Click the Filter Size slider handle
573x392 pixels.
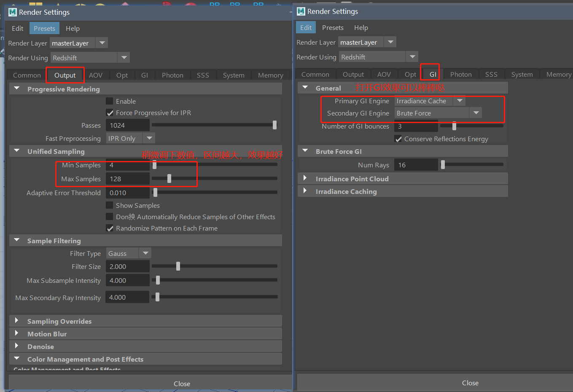click(178, 266)
